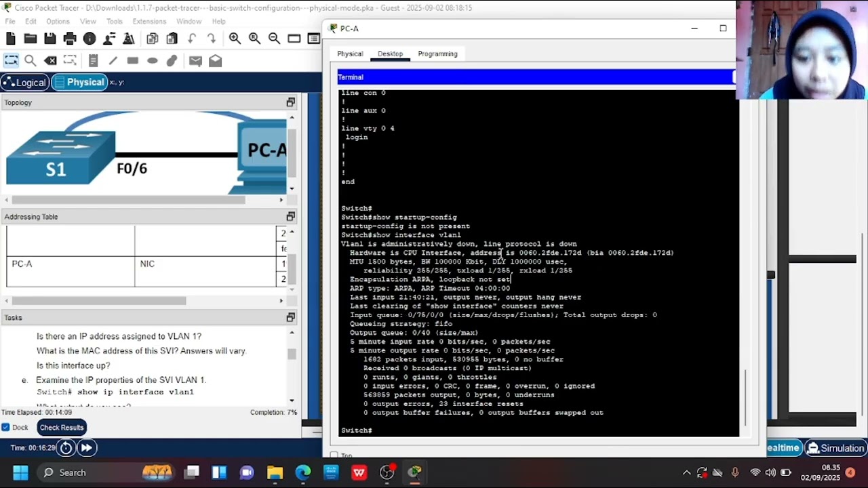Add a complex PDU open envelope
This screenshot has width=868, height=488.
point(215,60)
